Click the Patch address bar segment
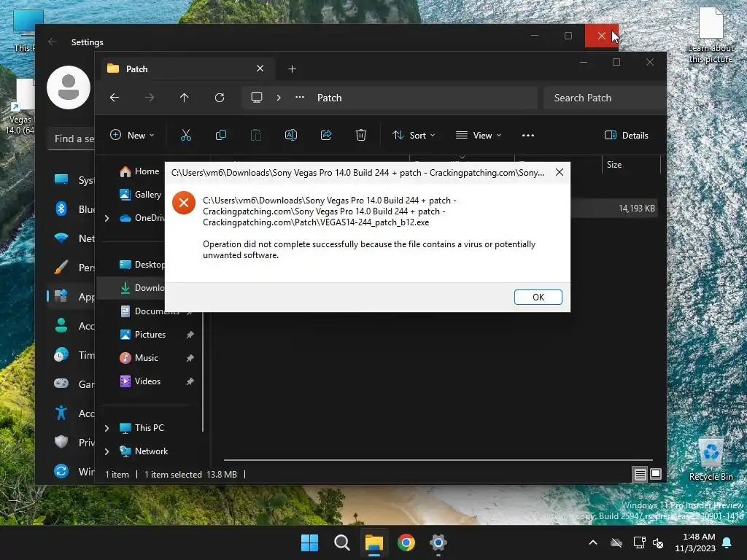The height and width of the screenshot is (560, 747). (x=330, y=98)
